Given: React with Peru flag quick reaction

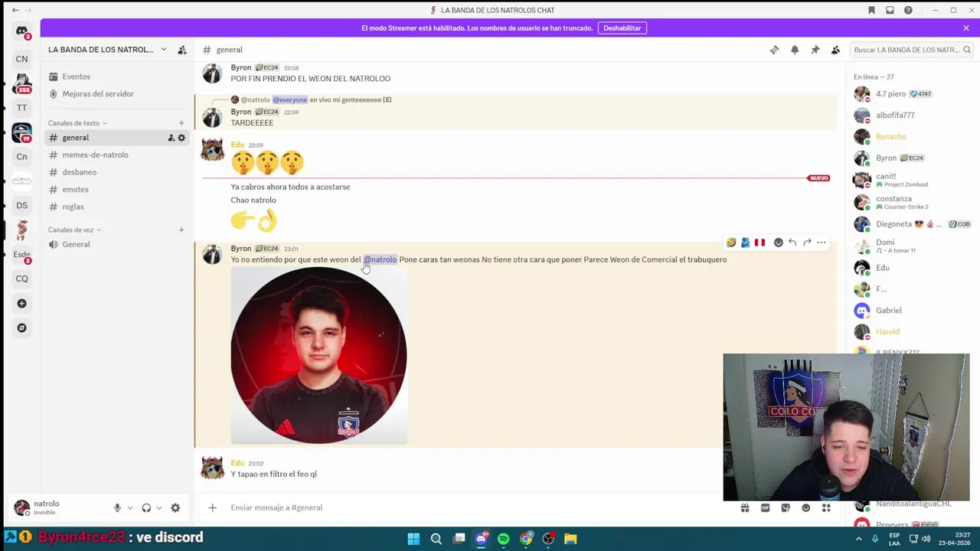Looking at the screenshot, I should [x=759, y=243].
